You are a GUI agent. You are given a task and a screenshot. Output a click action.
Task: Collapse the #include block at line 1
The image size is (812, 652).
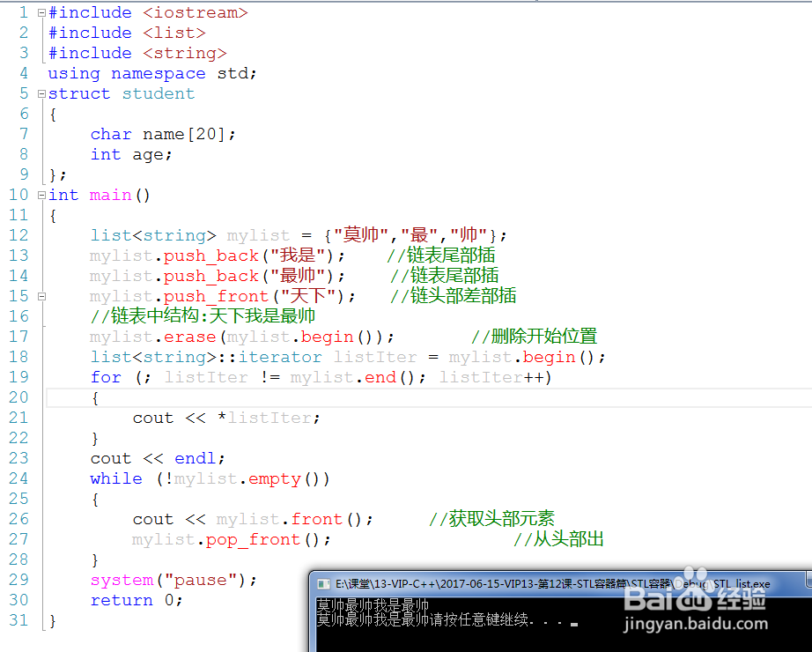[41, 12]
